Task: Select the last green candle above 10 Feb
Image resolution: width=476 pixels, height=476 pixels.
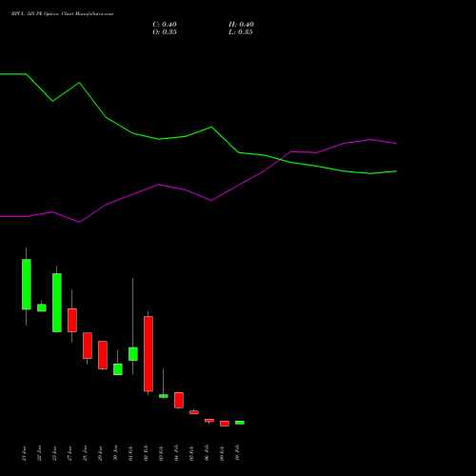Action: coord(240,423)
